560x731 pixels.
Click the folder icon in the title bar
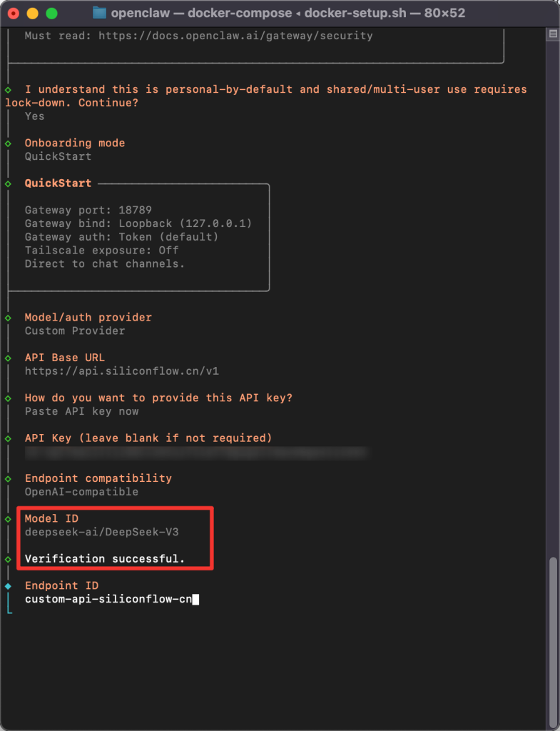[99, 13]
